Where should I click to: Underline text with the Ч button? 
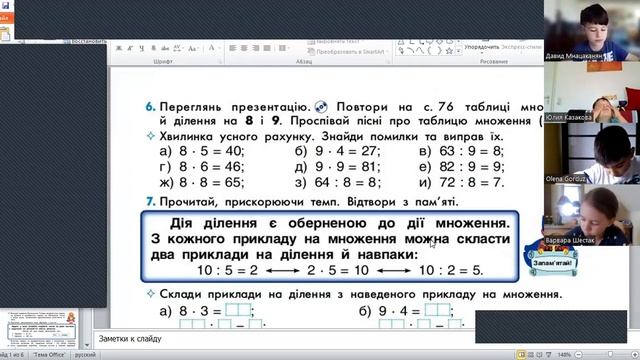(142, 48)
